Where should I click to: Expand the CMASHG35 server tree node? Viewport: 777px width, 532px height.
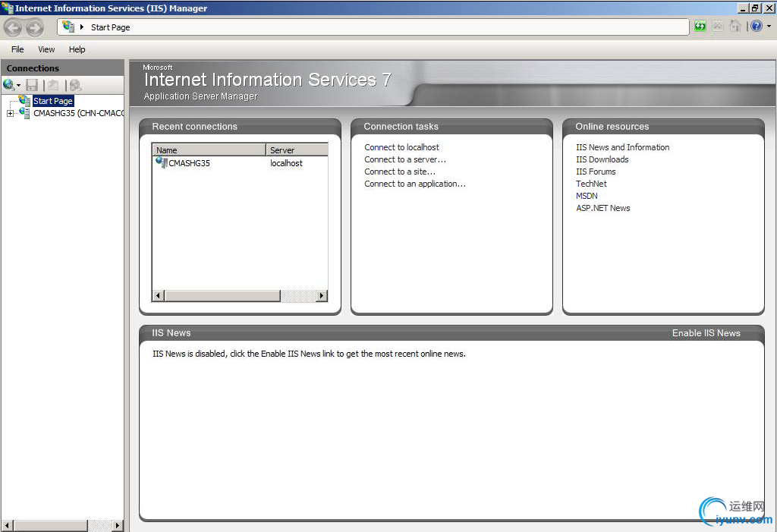(10, 114)
